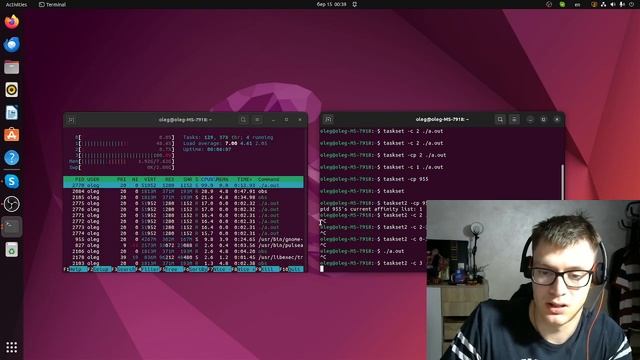
Task: Sort htop by the PID column header
Action: (79, 179)
